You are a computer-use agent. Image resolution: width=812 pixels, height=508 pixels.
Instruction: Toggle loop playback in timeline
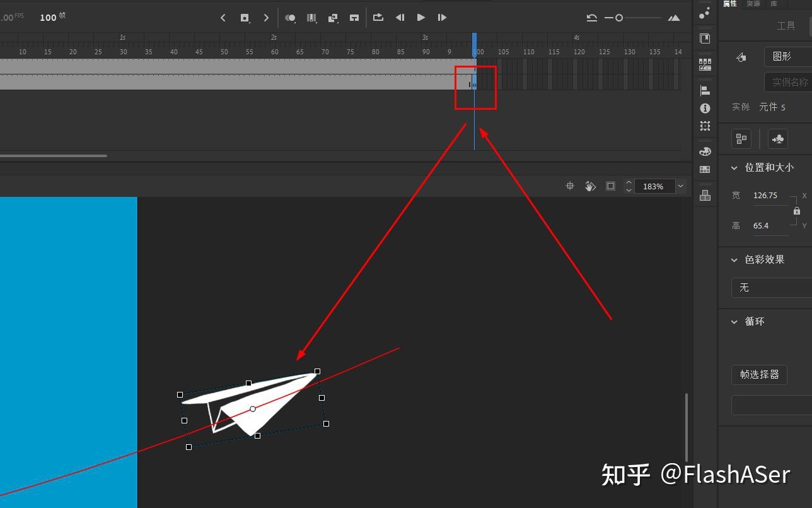click(x=378, y=18)
